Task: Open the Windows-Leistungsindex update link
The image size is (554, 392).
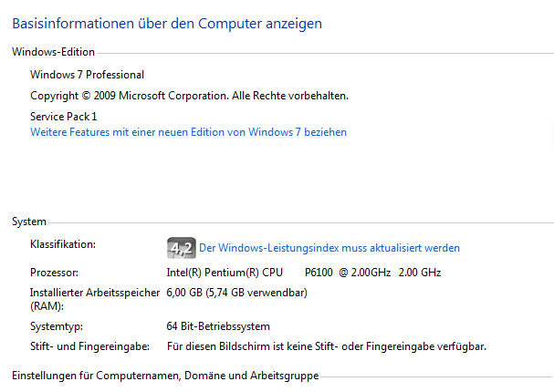Action: [329, 248]
